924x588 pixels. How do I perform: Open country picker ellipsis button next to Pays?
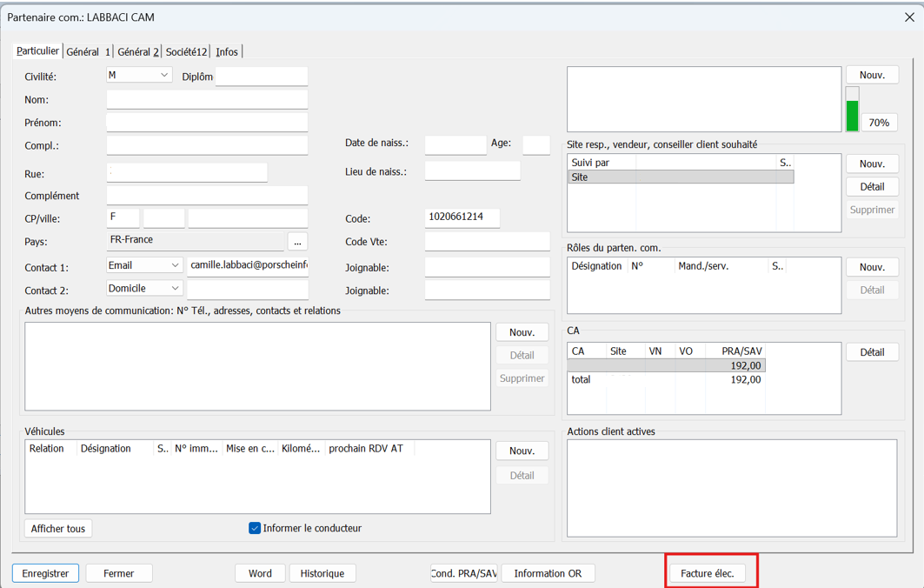pos(297,242)
